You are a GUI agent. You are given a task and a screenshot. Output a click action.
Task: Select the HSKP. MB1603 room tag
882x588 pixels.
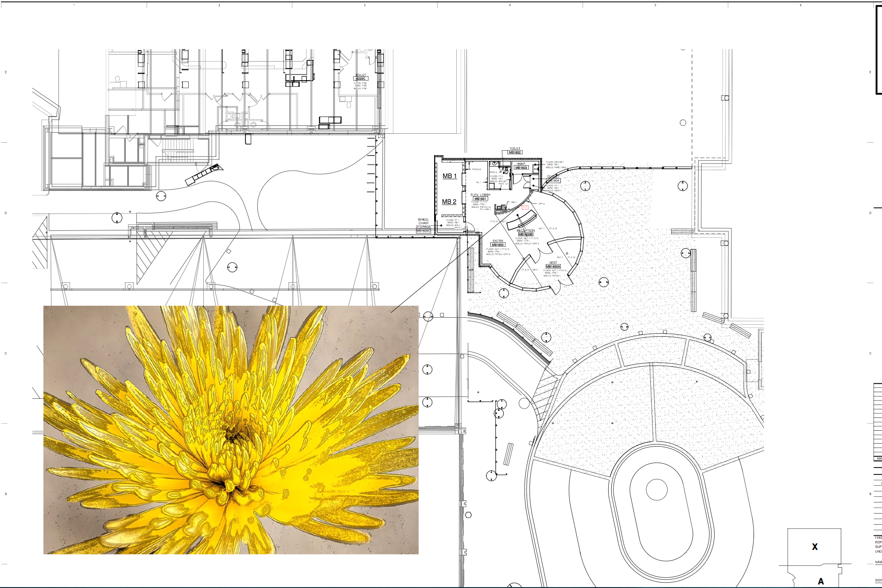pos(521,167)
